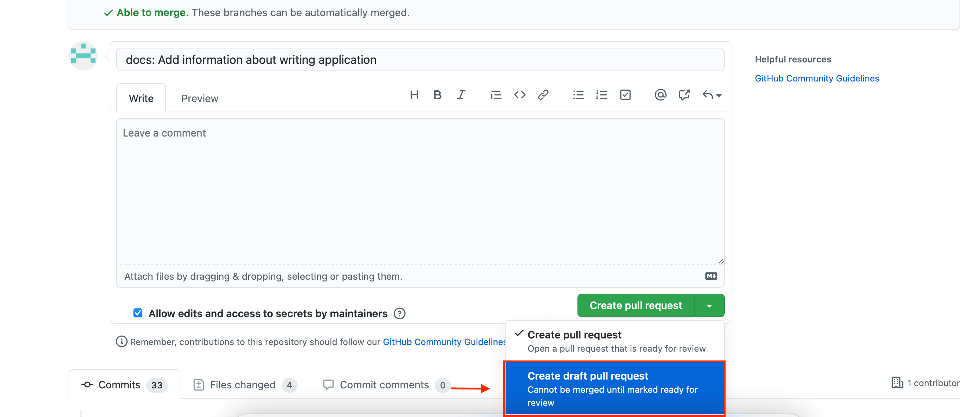Add a bulleted list
980x417 pixels.
pyautogui.click(x=578, y=95)
